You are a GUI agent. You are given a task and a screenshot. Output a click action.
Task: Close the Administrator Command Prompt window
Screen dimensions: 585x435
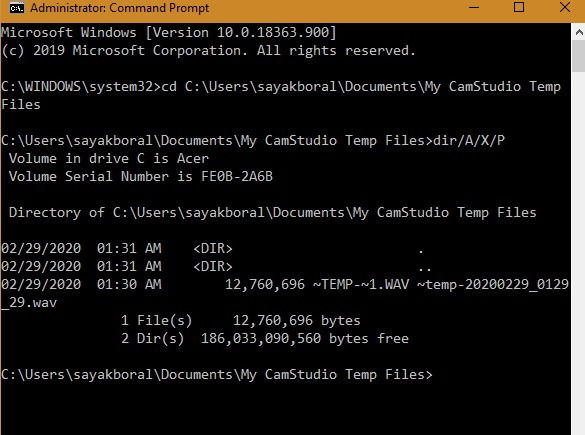pyautogui.click(x=564, y=7)
